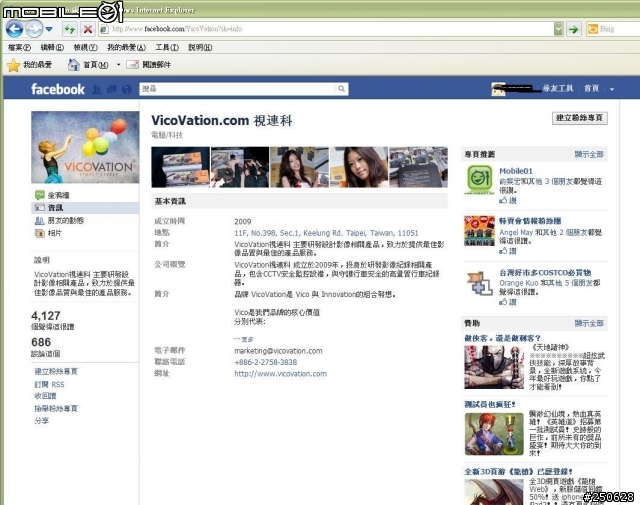Click the browser Back arrow button

[x=15, y=29]
